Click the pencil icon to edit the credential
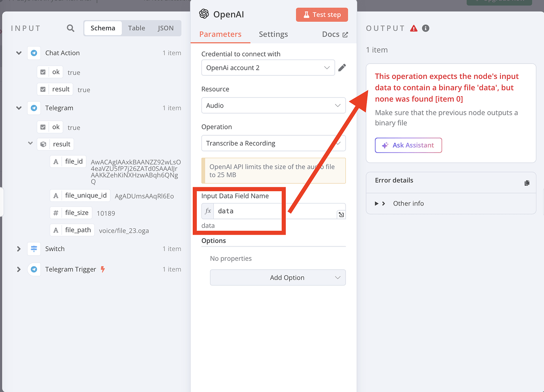 coord(342,67)
